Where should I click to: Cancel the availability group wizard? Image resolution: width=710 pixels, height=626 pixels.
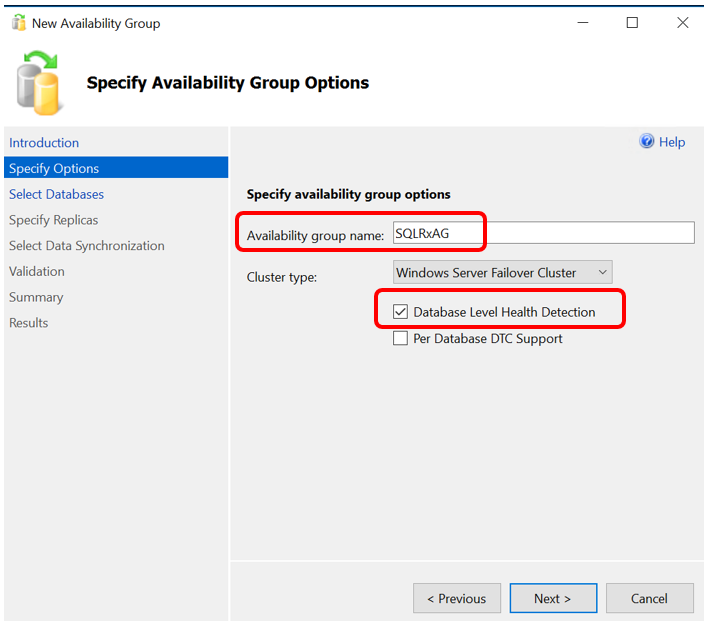pyautogui.click(x=650, y=598)
